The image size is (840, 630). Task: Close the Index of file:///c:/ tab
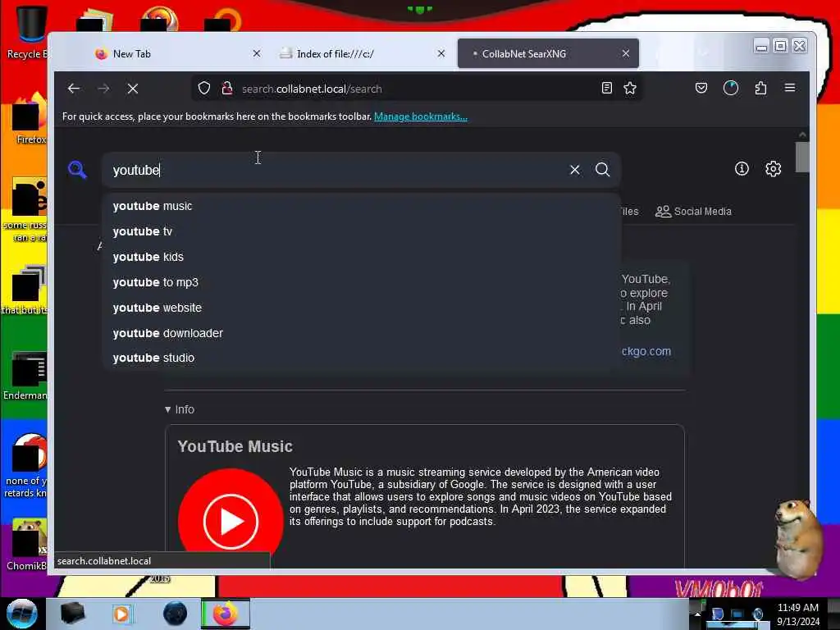pos(441,53)
